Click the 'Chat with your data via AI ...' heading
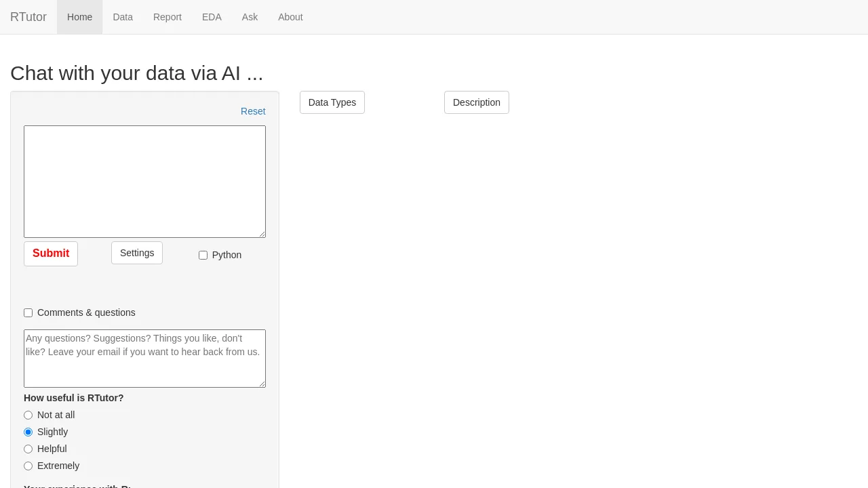 [137, 73]
